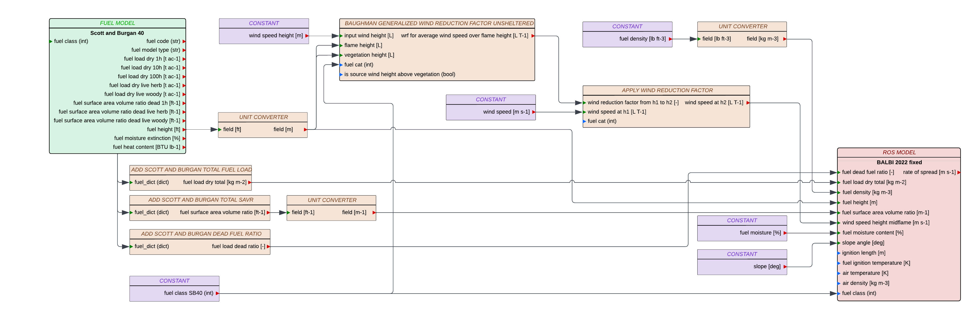Select ADD SCOTT AND BURGAN TOTAL FUEL LOAD header

pyautogui.click(x=191, y=170)
